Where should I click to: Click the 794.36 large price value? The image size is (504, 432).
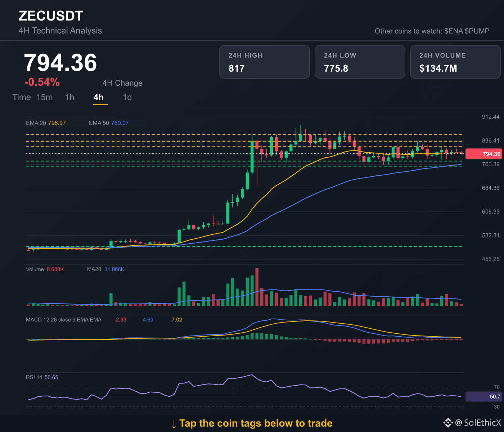[60, 63]
